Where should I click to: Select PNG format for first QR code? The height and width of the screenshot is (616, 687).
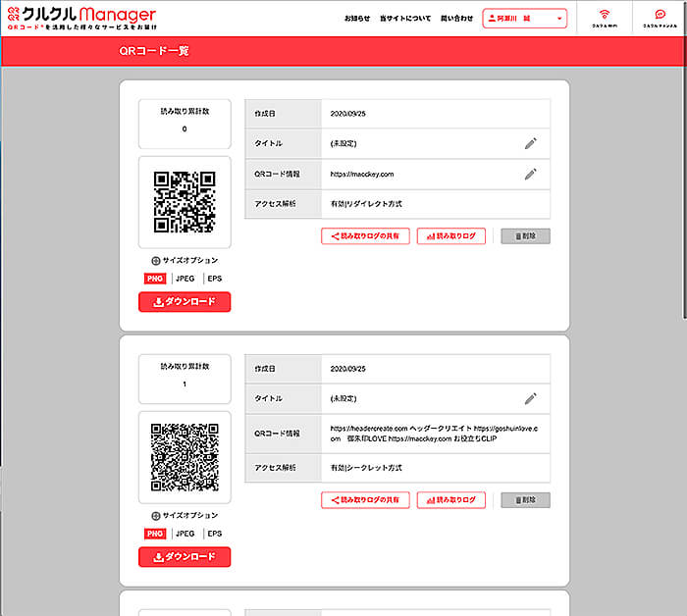coord(155,279)
